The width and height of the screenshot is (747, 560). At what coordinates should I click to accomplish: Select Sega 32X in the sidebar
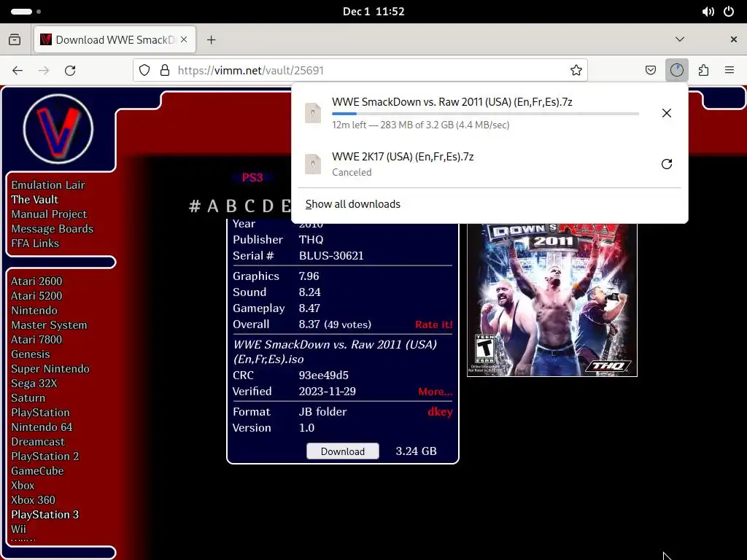click(34, 384)
